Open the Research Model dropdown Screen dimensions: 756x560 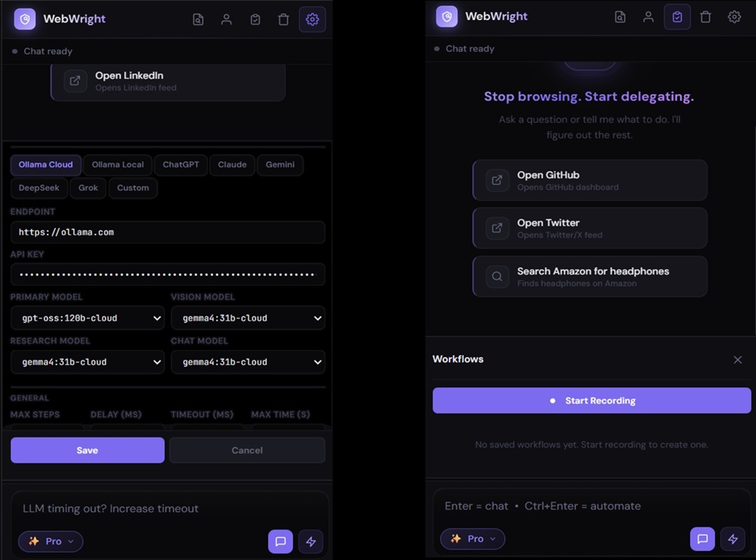(87, 362)
